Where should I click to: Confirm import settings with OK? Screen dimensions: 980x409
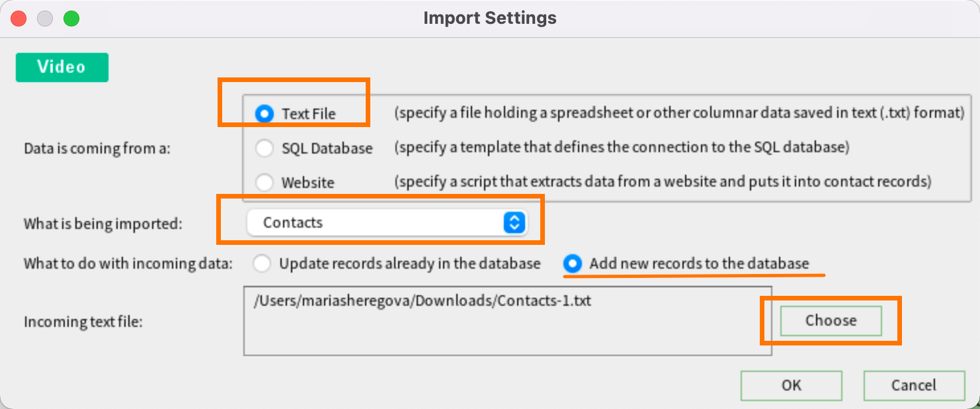[x=792, y=385]
